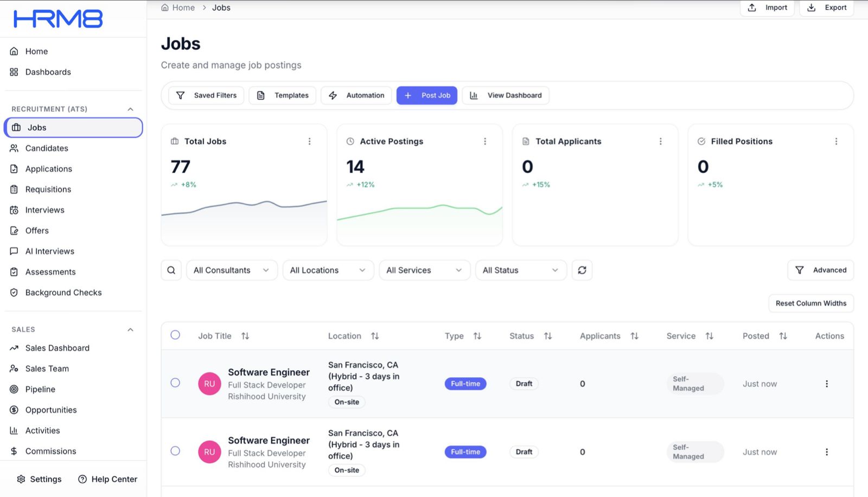Viewport: 868px width, 497px height.
Task: Expand the All Status dropdown filter
Action: [520, 270]
